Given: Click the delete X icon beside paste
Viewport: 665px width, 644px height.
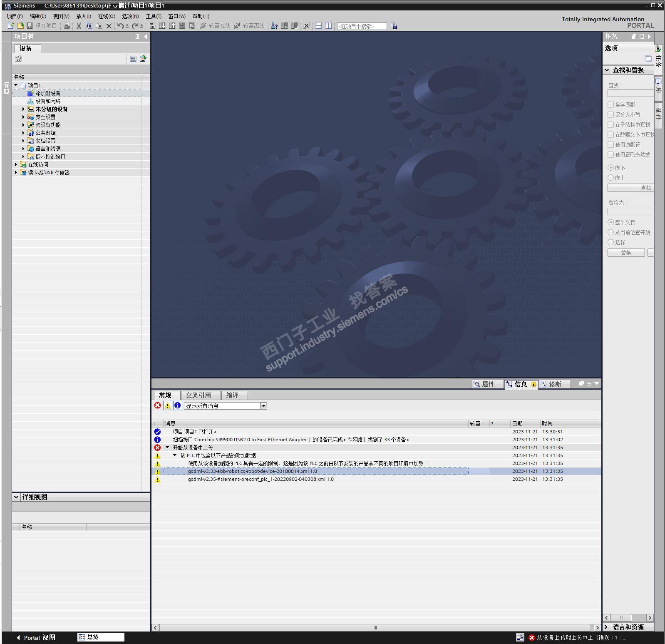Looking at the screenshot, I should 109,26.
